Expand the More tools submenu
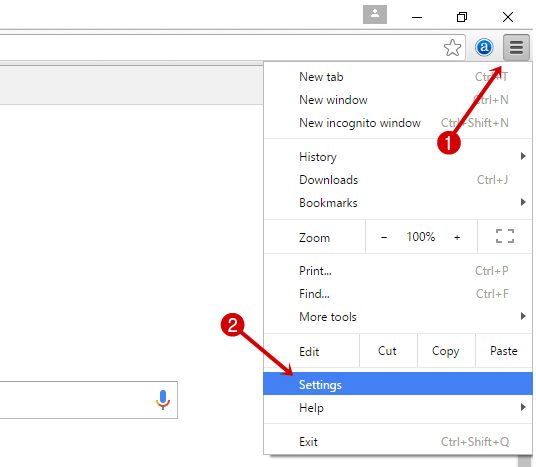 [398, 317]
